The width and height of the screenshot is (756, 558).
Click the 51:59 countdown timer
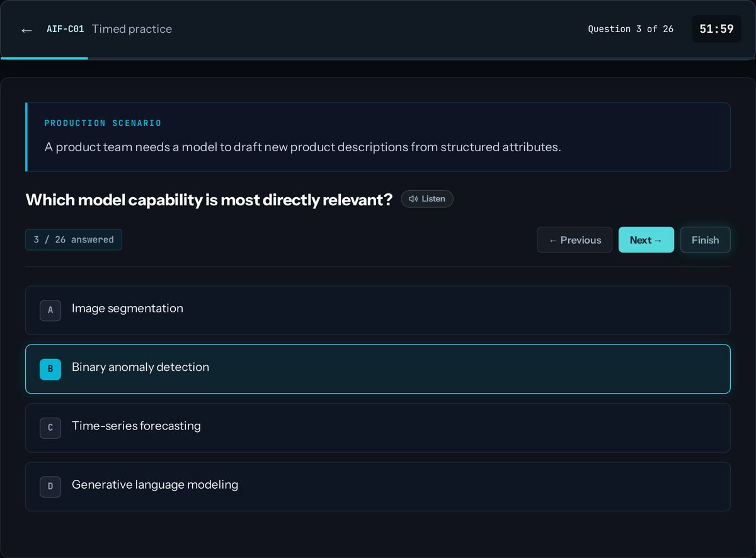click(716, 29)
